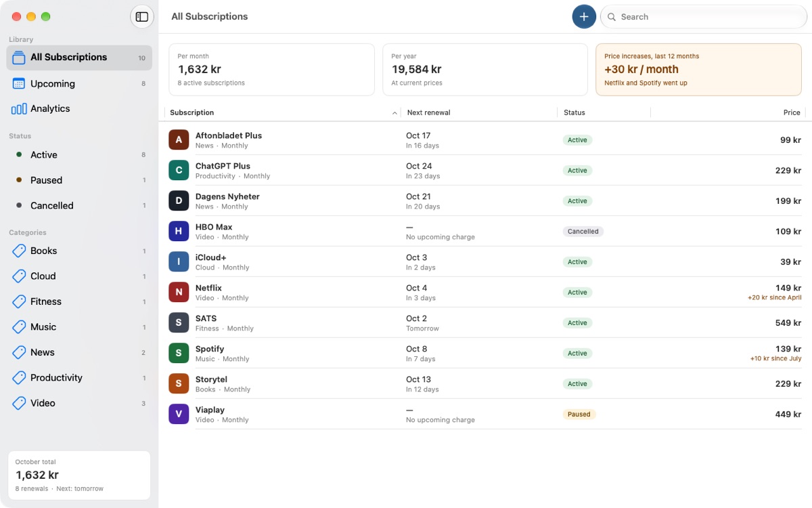Select All Subscriptions in the library
Screen dimensions: 812x508
(79, 58)
